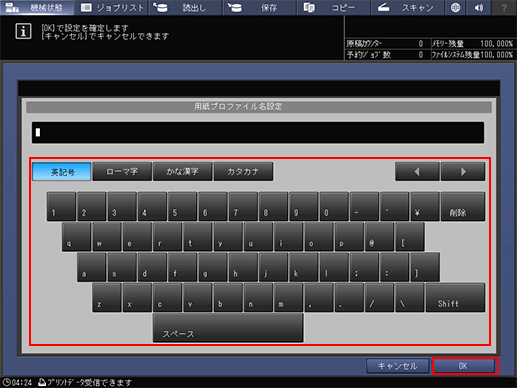Tap the 2 key
The width and height of the screenshot is (517, 388).
pos(92,206)
